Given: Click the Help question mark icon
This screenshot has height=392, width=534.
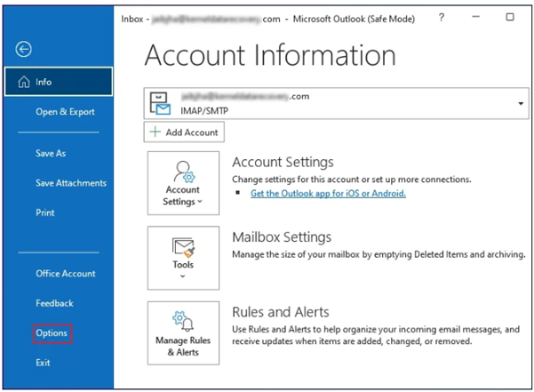Looking at the screenshot, I should 442,18.
